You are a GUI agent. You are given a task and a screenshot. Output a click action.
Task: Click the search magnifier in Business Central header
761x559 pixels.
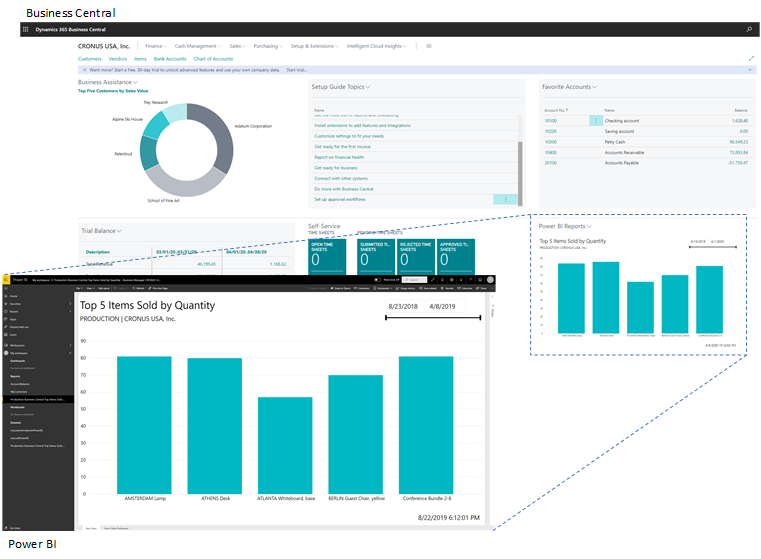[749, 31]
